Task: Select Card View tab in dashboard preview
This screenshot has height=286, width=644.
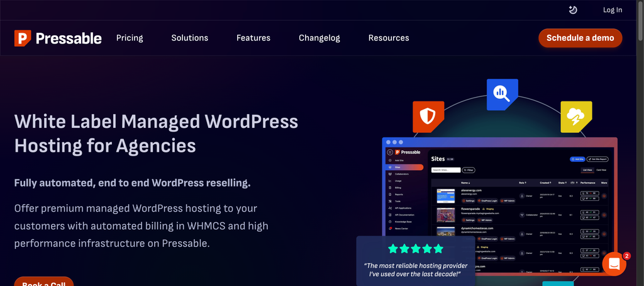Action: pyautogui.click(x=601, y=170)
